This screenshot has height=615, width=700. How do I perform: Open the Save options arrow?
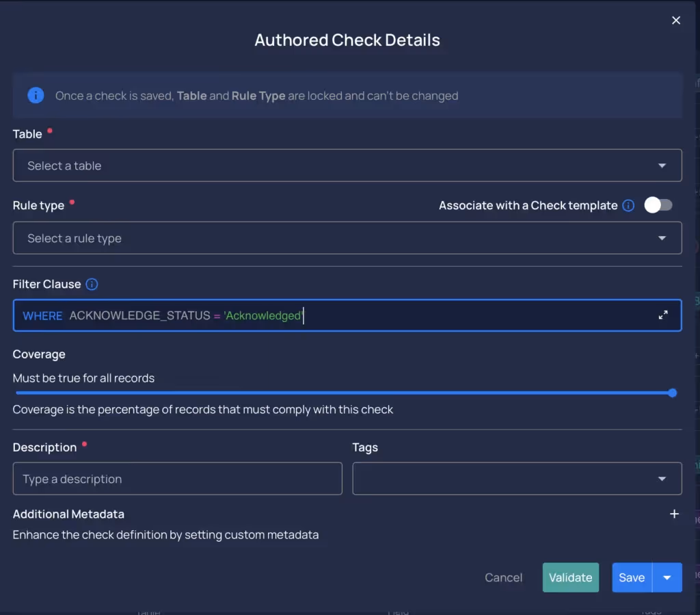[x=667, y=577]
